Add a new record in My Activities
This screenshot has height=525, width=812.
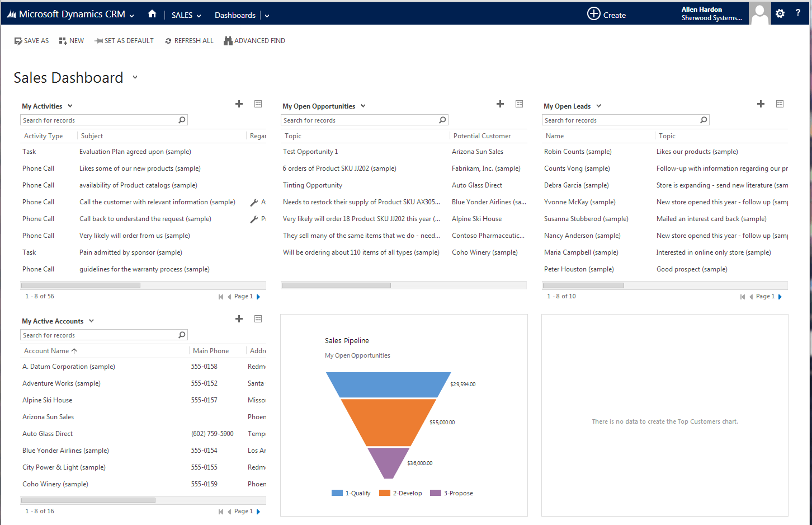[239, 104]
